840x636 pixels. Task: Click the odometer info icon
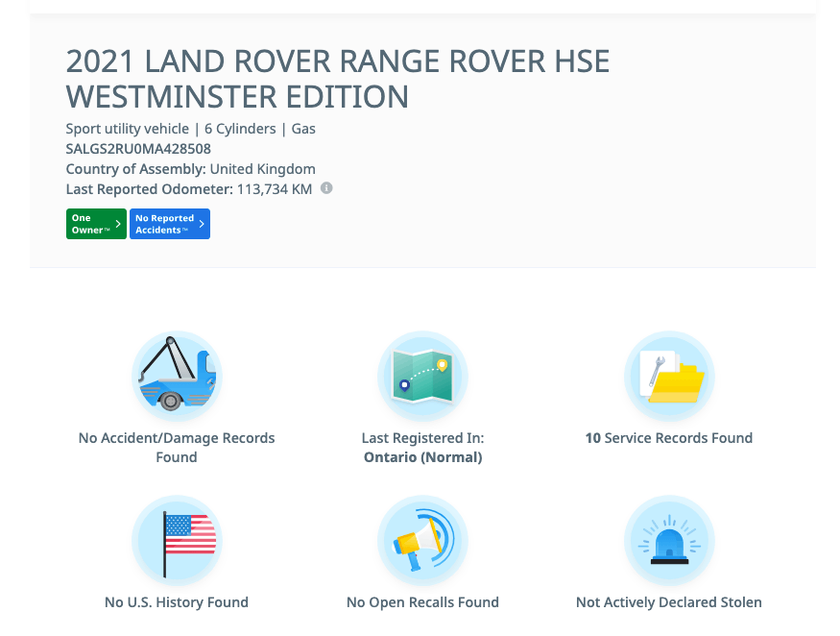(x=326, y=188)
